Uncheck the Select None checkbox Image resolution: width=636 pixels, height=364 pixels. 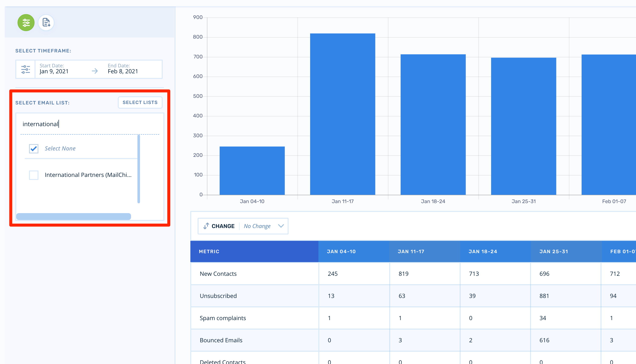click(34, 149)
